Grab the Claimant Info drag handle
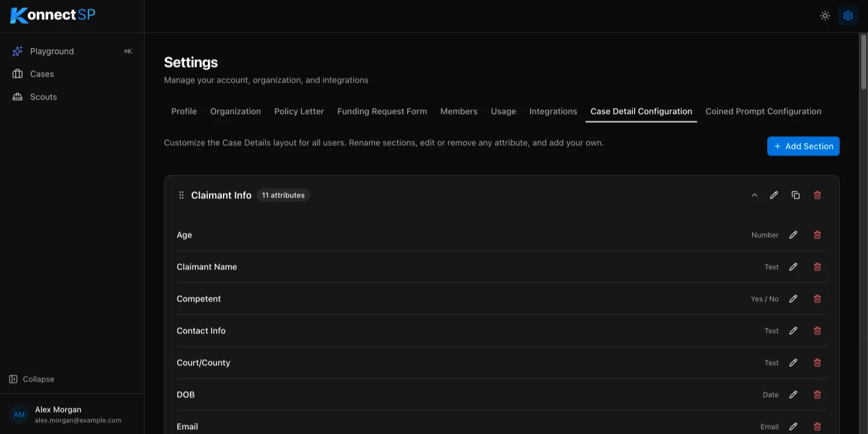 coord(181,195)
